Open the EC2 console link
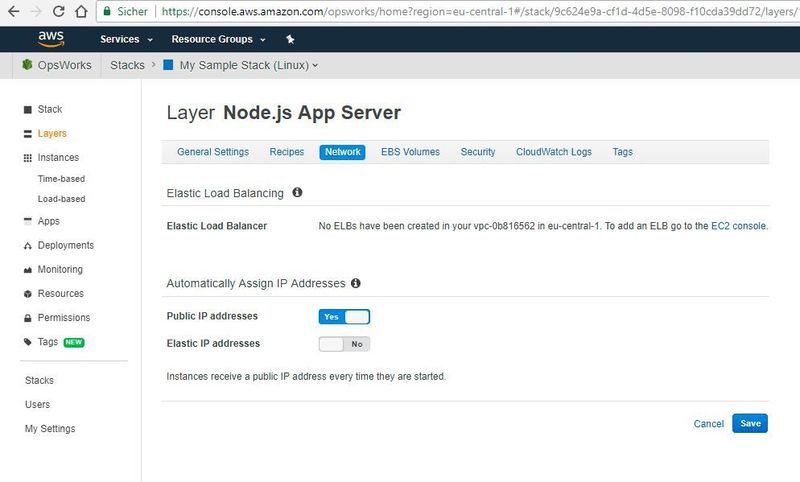Viewport: 800px width, 482px height. 739,226
